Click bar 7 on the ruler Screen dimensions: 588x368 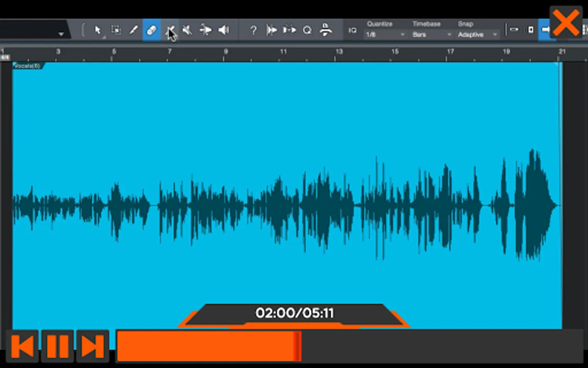[169, 52]
